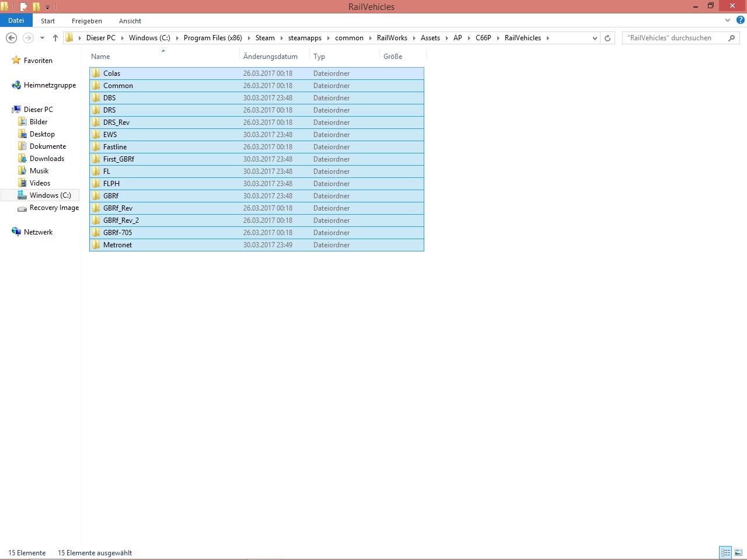
Task: Click the search magnifier icon
Action: (731, 38)
